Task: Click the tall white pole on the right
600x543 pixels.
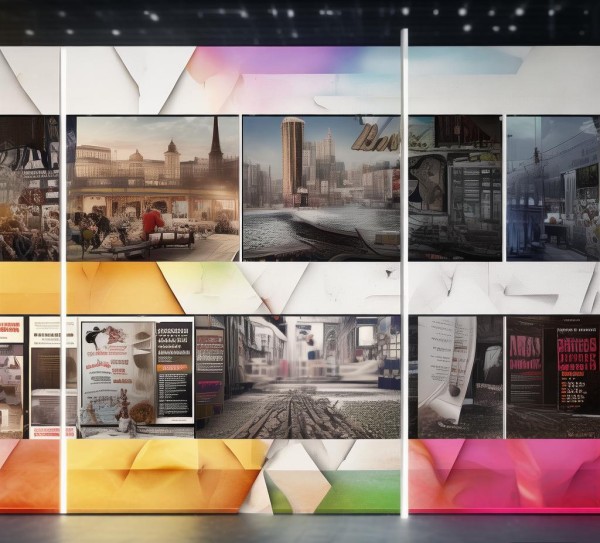Action: click(404, 274)
